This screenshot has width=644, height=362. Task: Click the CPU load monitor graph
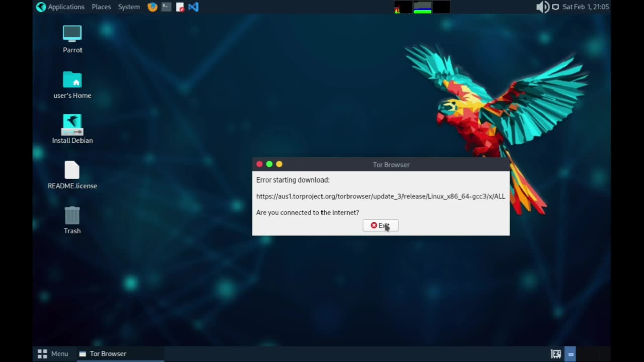coord(403,7)
